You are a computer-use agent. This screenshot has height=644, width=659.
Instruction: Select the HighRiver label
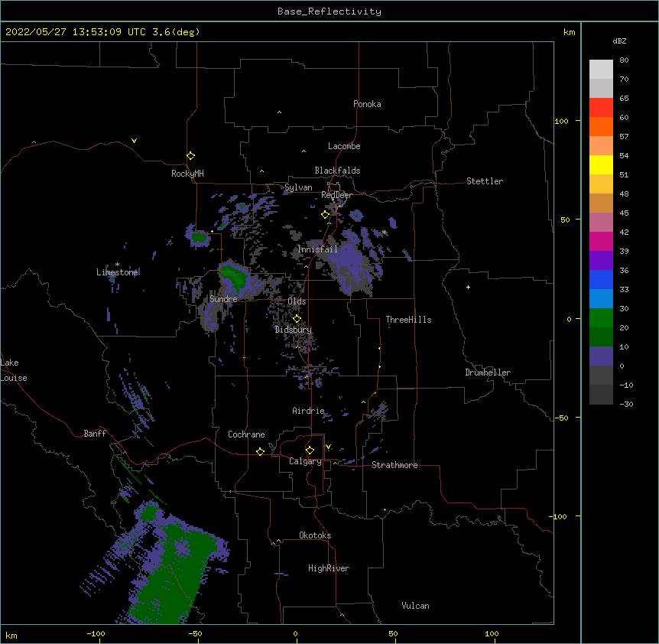click(x=329, y=568)
